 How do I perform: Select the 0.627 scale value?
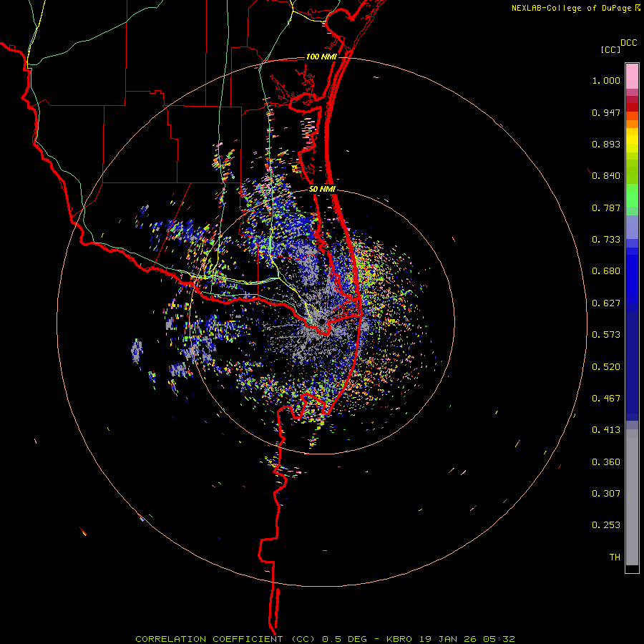coord(606,303)
